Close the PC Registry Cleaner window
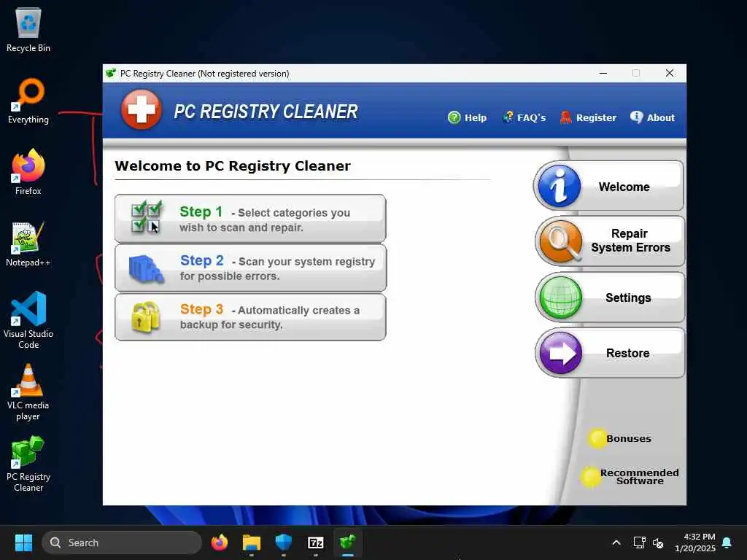The width and height of the screenshot is (747, 560). tap(670, 74)
